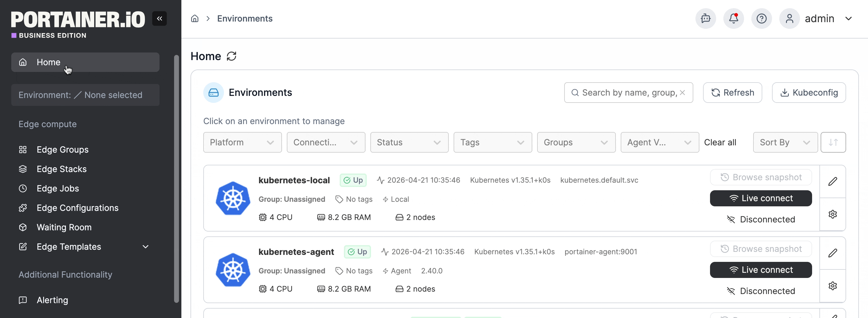This screenshot has height=318, width=868.
Task: Open the Connection type filter dropdown
Action: (x=326, y=142)
